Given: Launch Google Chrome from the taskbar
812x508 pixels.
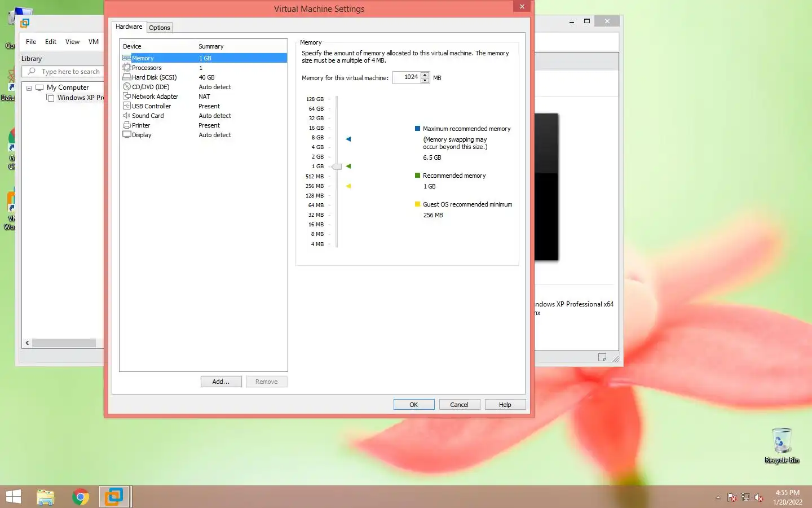Looking at the screenshot, I should (81, 497).
